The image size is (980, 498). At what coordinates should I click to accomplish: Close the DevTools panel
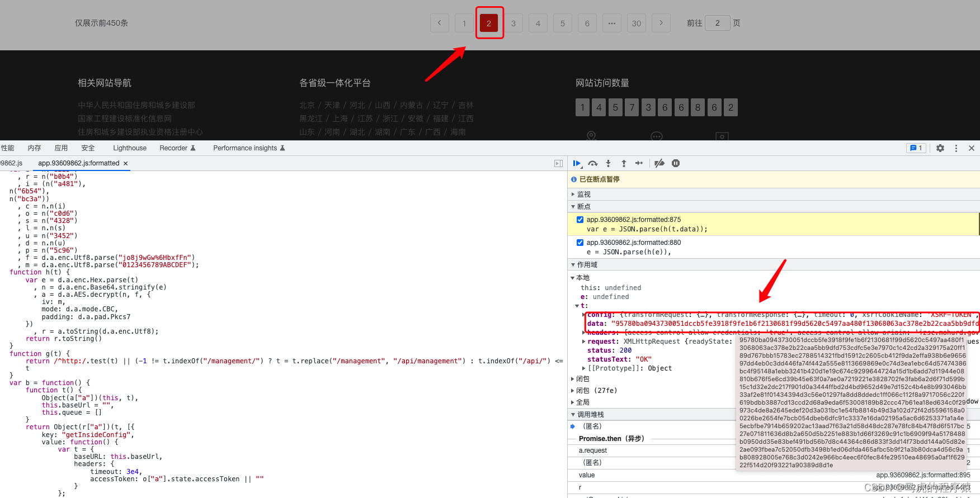972,148
